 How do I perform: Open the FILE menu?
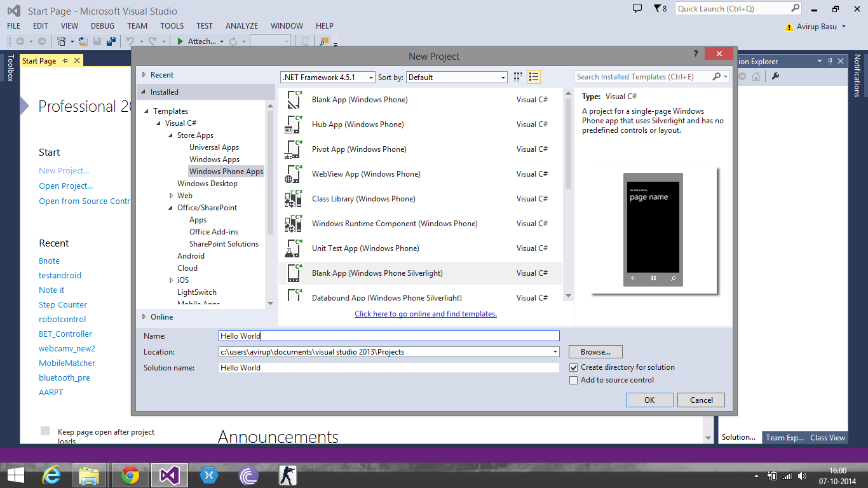point(14,26)
